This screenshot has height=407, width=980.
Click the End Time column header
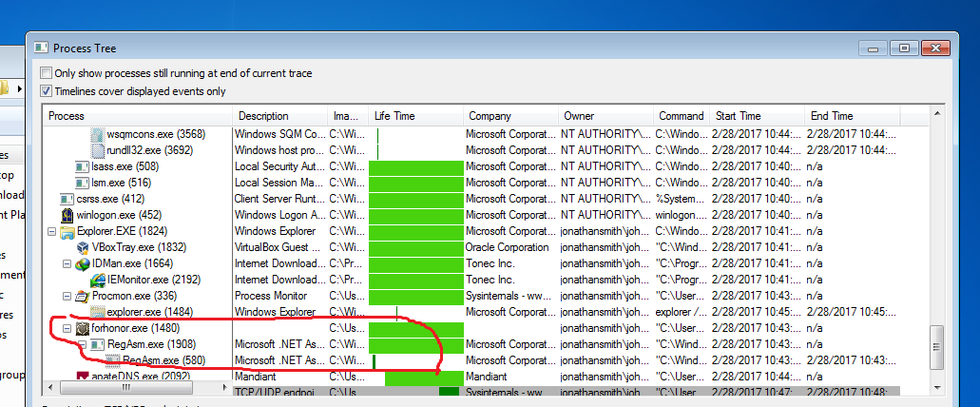click(x=853, y=116)
